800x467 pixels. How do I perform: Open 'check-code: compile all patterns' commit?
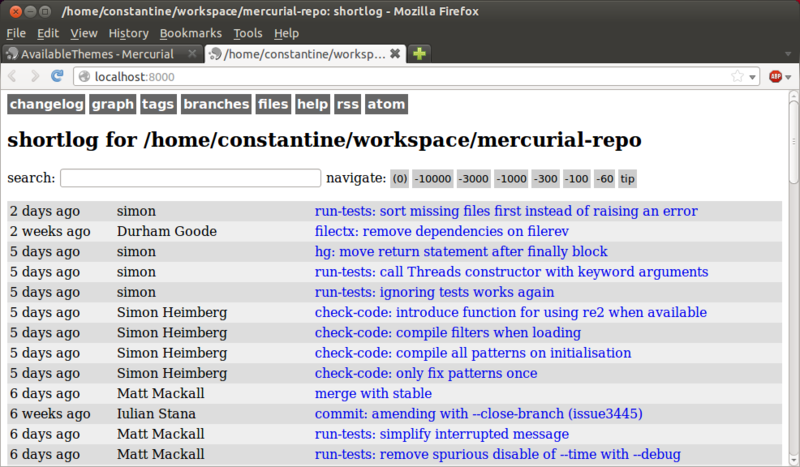[x=473, y=353]
